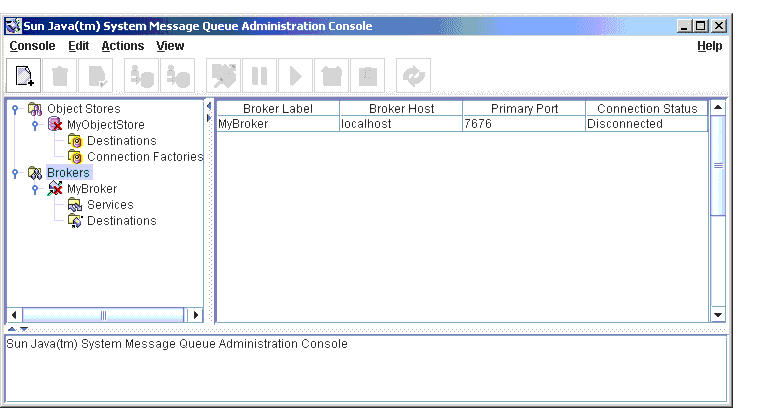763x409 pixels.
Task: Click the status text in the bottom pane
Action: pos(177,344)
